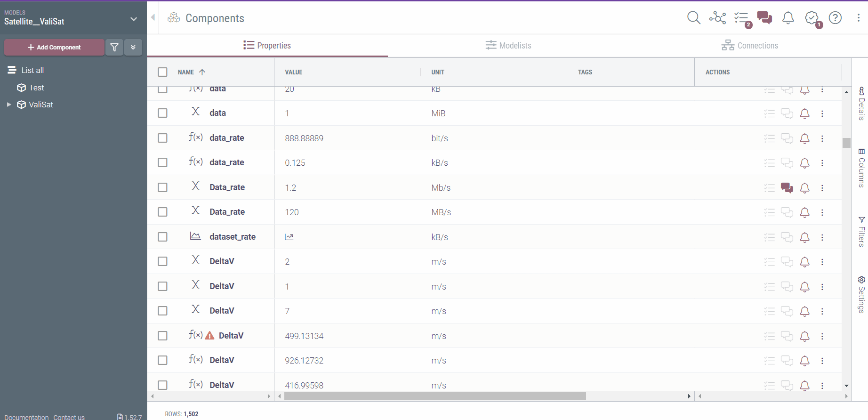
Task: Check the Data_rate 120 row checkbox
Action: [162, 212]
